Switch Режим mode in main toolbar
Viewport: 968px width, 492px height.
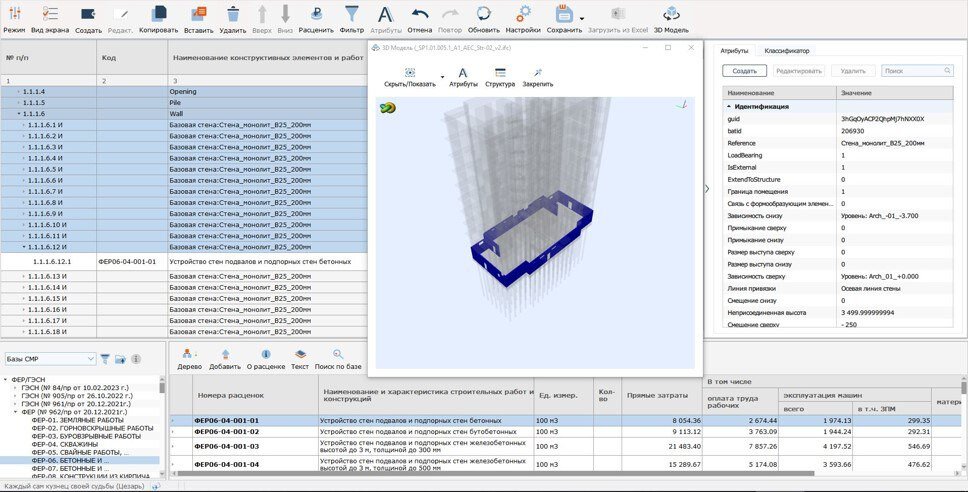pos(14,14)
